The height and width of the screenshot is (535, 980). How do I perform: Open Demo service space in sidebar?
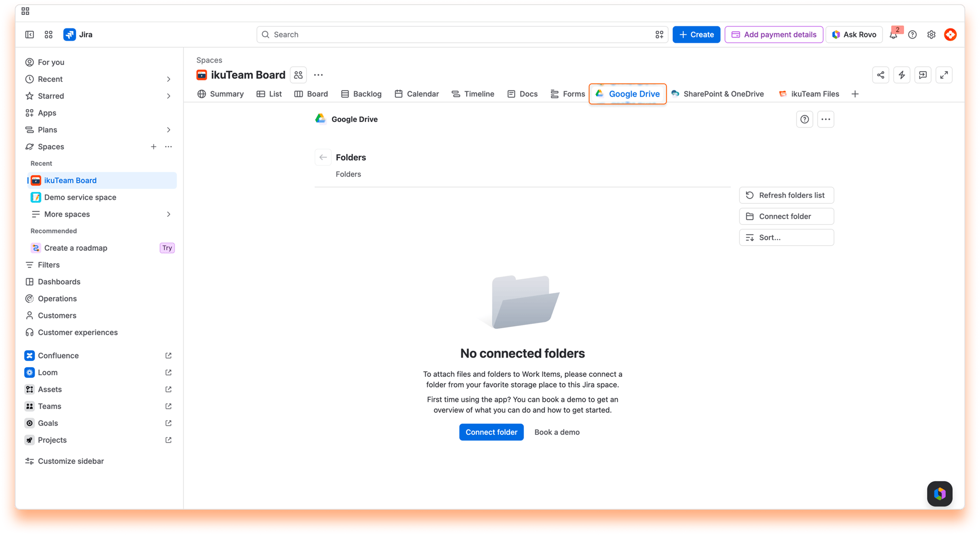101,197
